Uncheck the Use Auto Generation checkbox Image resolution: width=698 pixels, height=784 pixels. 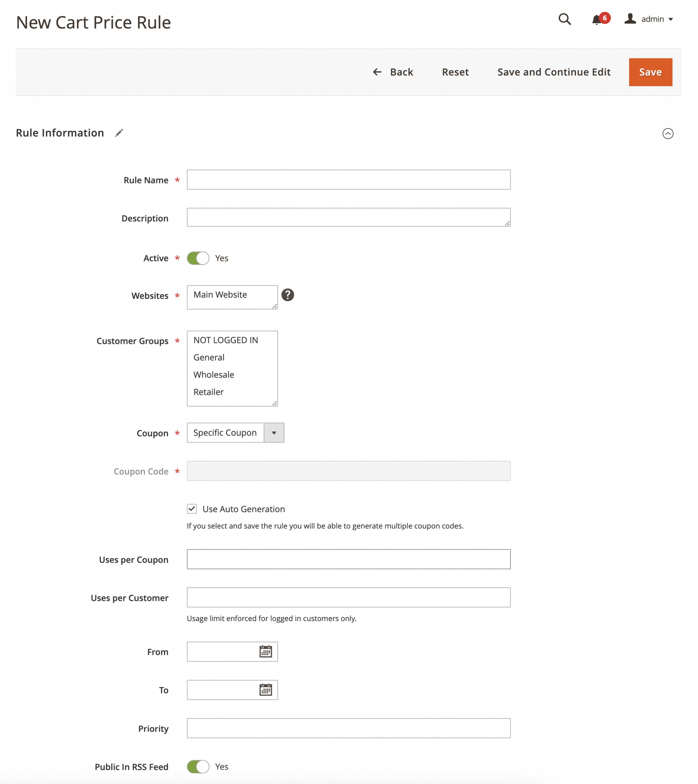pos(192,509)
